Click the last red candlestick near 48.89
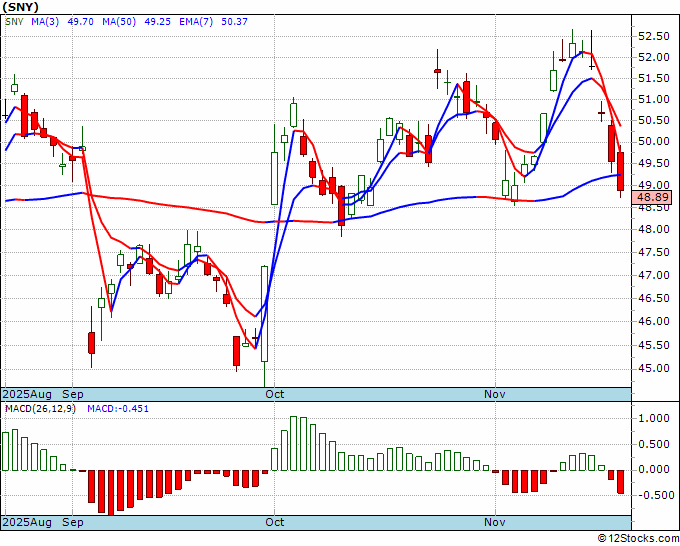 point(621,171)
